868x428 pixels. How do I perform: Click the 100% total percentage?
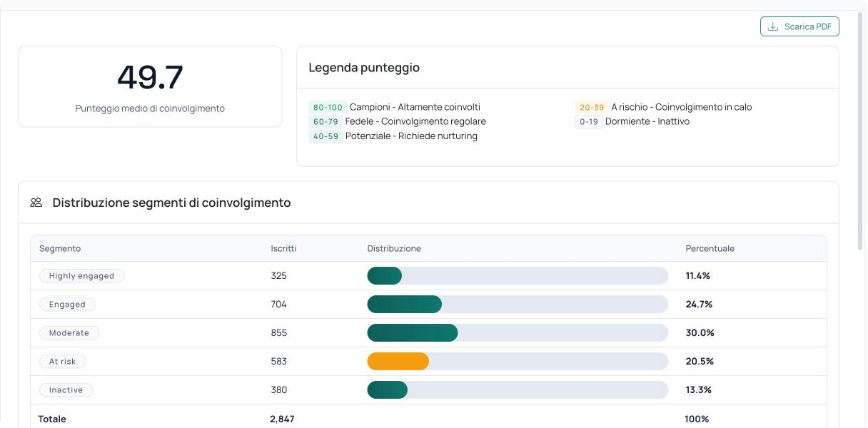[697, 419]
